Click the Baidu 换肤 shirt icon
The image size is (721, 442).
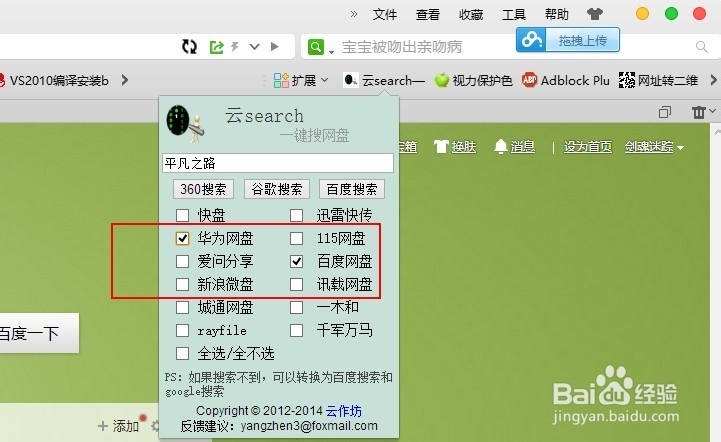(441, 147)
